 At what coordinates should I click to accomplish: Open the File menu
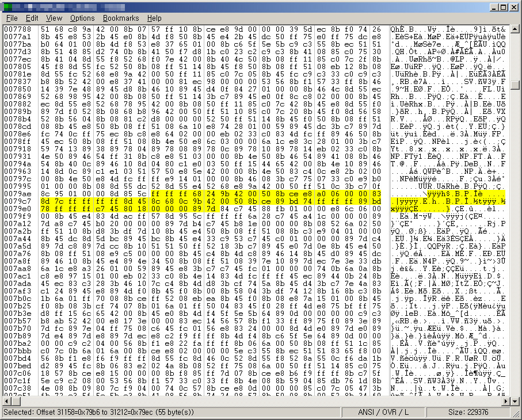[x=12, y=18]
